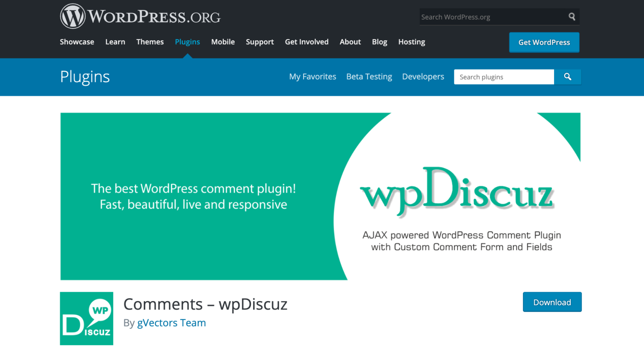Click gVectors Team author link
The width and height of the screenshot is (644, 362).
[172, 323]
